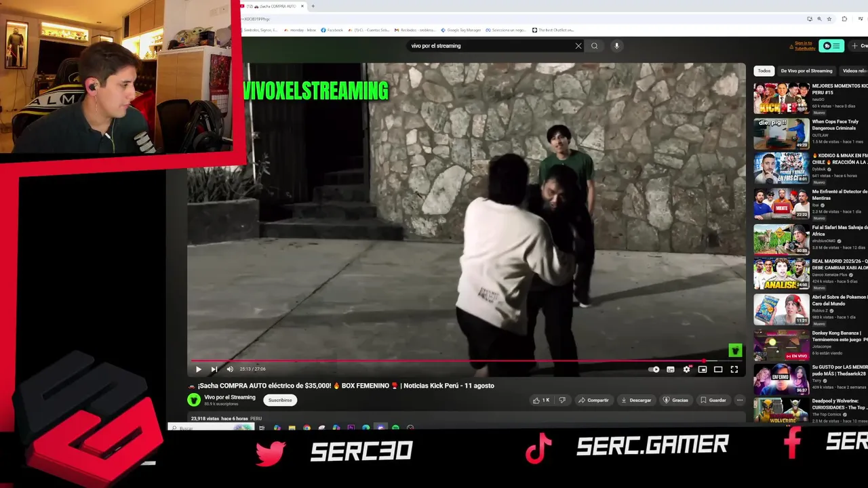The height and width of the screenshot is (488, 868).
Task: Bookmark this page with star icon
Action: [x=829, y=19]
